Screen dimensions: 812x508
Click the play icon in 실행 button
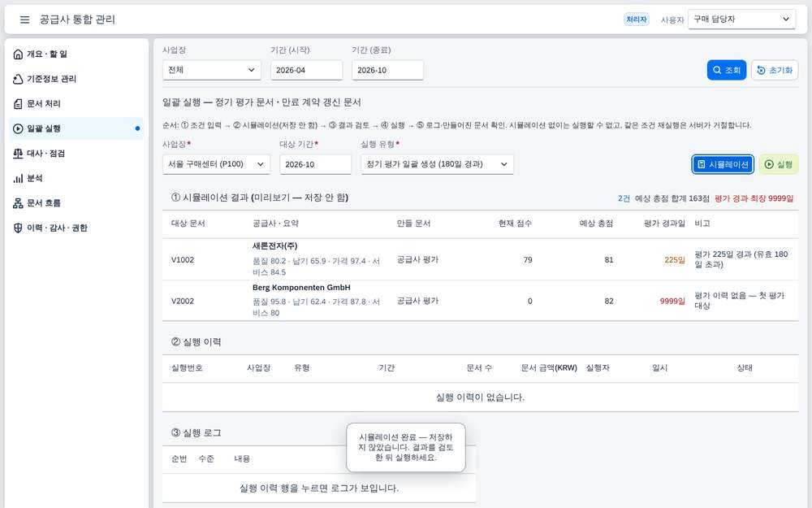click(769, 164)
